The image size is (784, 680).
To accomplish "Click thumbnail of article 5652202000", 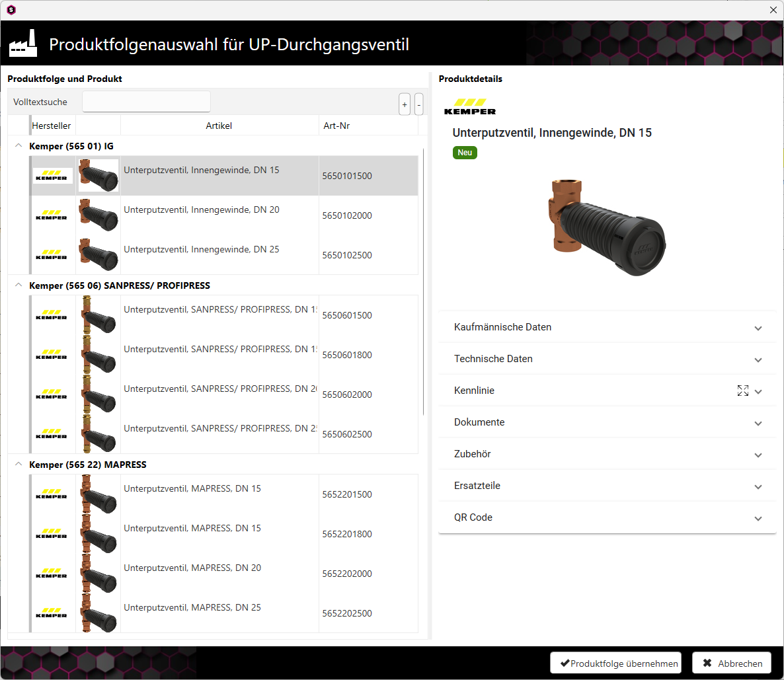I will pos(98,573).
